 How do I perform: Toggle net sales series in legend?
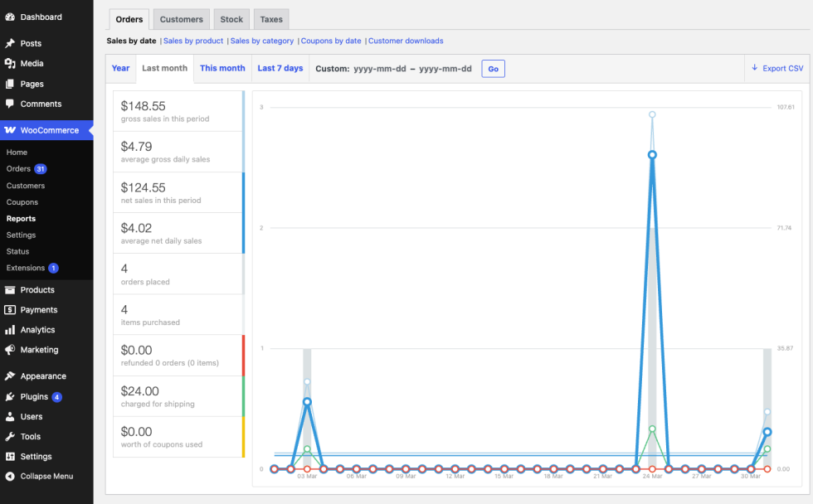[178, 192]
